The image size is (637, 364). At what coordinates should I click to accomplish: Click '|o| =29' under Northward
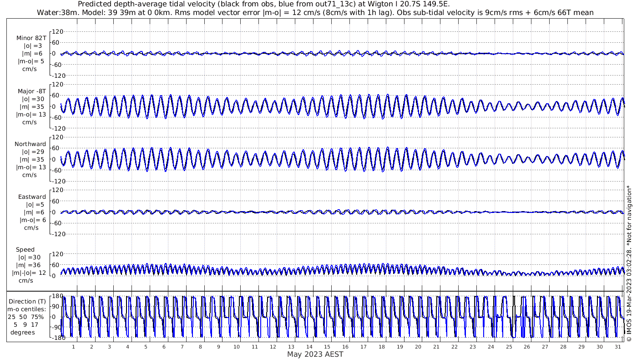pos(33,152)
